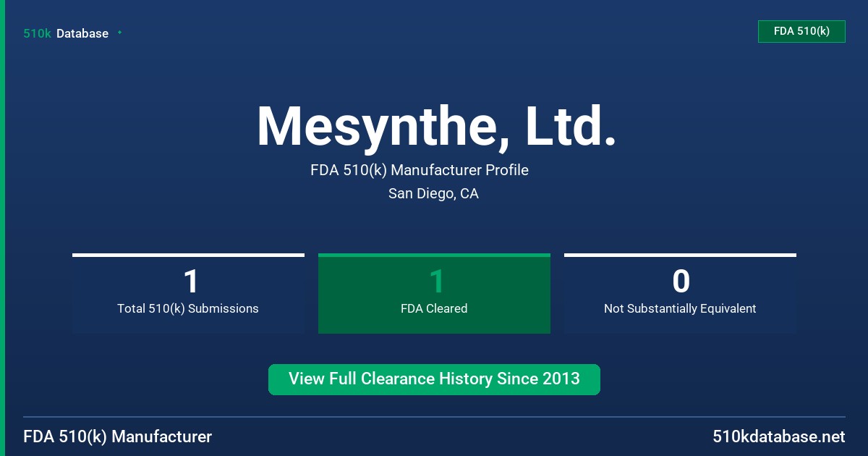This screenshot has width=868, height=456.
Task: Click the San Diego, CA location text
Action: (433, 194)
